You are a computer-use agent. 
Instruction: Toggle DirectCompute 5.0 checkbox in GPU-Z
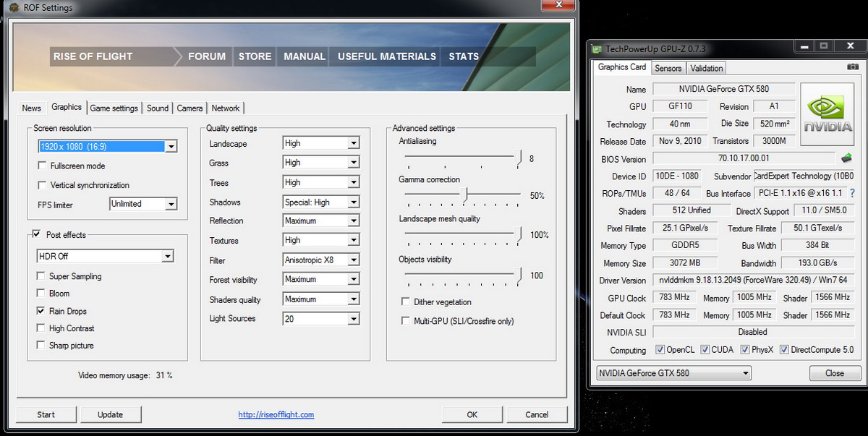[784, 350]
